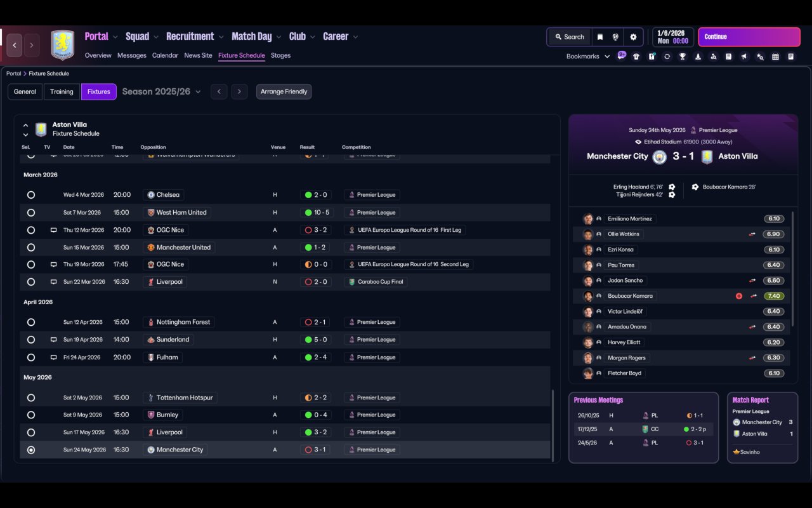Click the shirt icon in bookmarks bar
812x508 pixels.
pyautogui.click(x=636, y=57)
